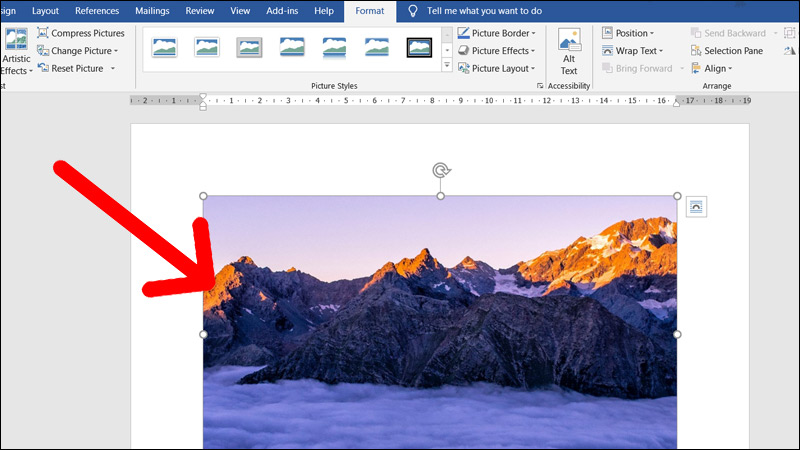The image size is (800, 450).
Task: Switch to Mailings tab
Action: click(152, 11)
